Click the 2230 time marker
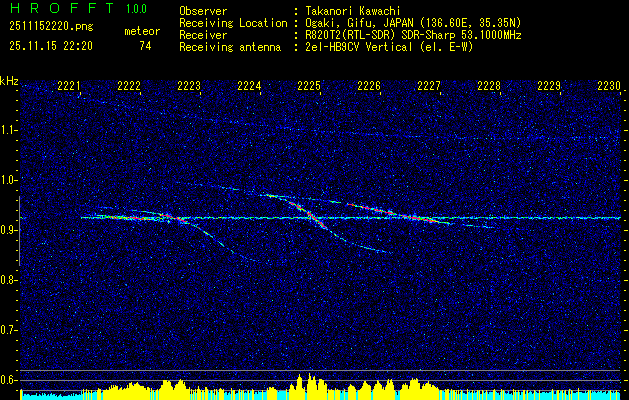The image size is (629, 400). [609, 86]
